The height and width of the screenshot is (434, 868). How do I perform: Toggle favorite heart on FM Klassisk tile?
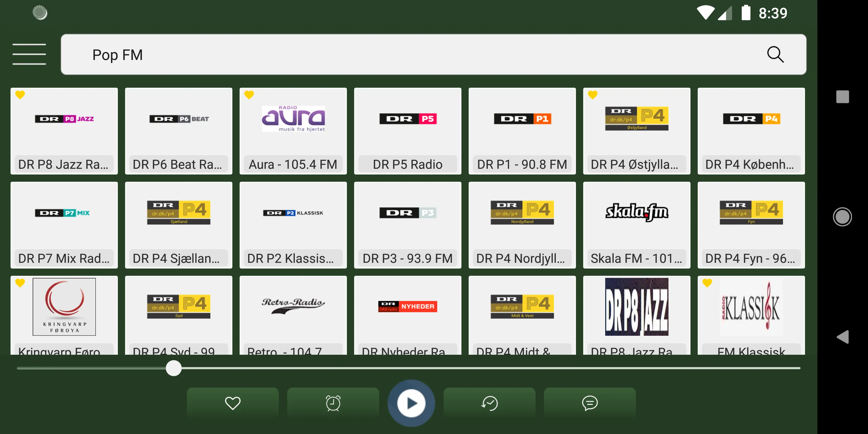[x=707, y=283]
